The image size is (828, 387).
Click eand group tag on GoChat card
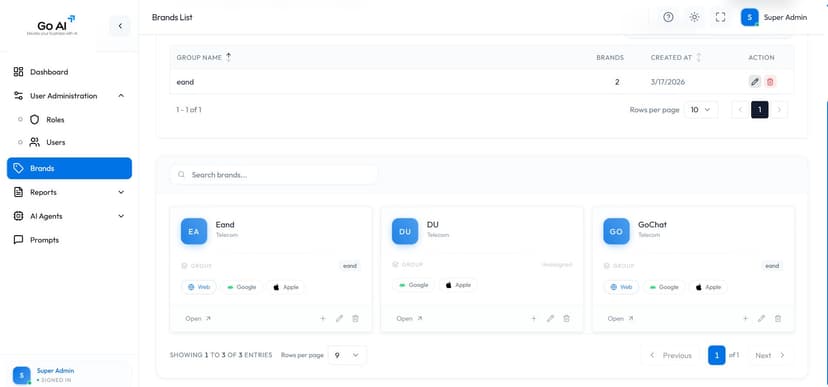[772, 266]
